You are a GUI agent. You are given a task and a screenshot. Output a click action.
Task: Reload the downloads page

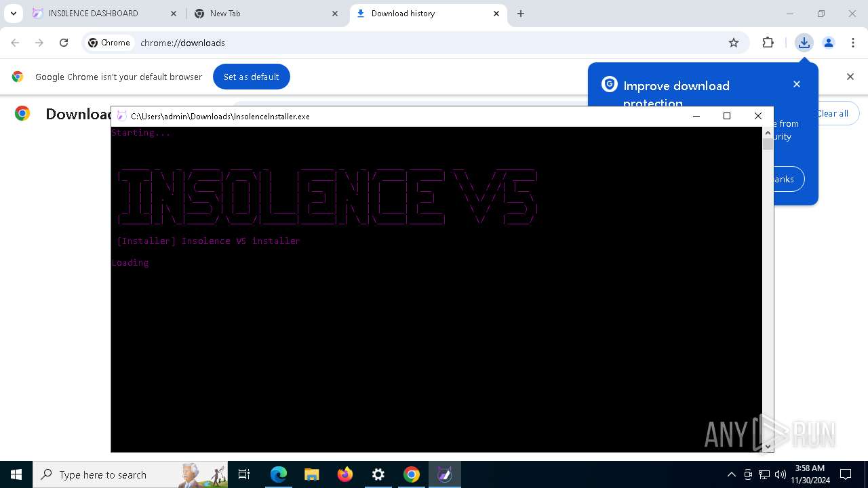(x=64, y=43)
